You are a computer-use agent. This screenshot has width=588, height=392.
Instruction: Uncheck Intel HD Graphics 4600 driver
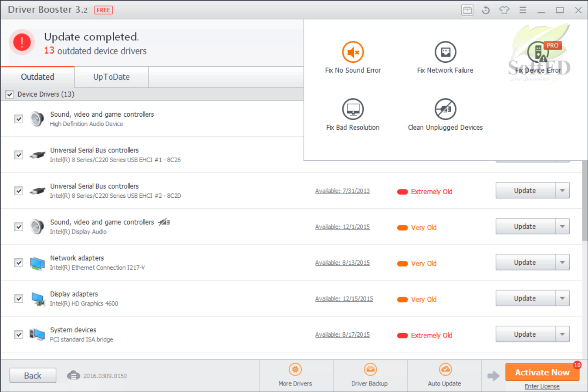coord(19,298)
